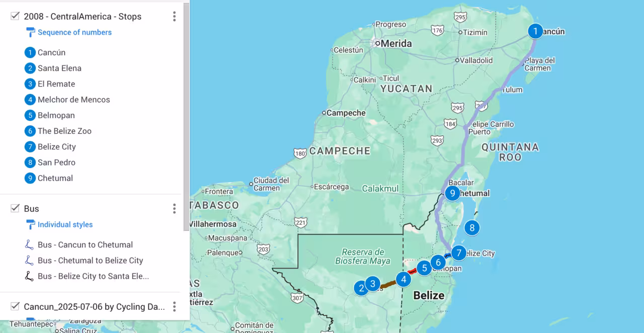Open options for Cancun_2025-07-06 layer
644x333 pixels.
click(174, 307)
